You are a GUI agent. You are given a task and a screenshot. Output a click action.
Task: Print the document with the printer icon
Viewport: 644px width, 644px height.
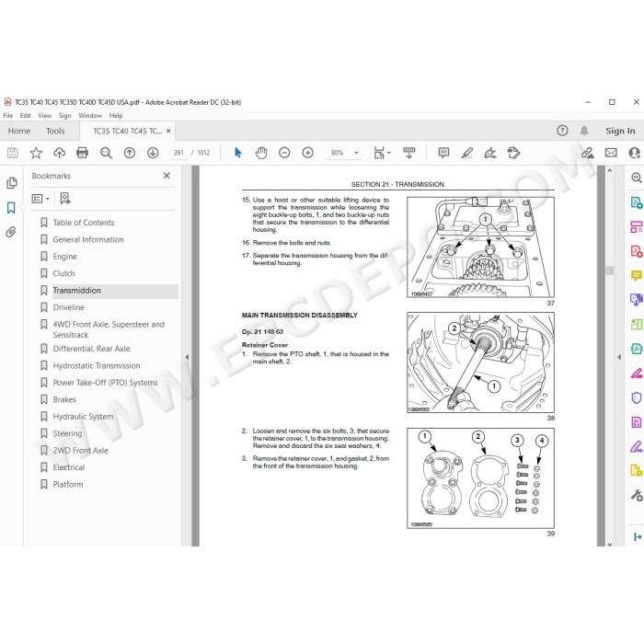pyautogui.click(x=82, y=153)
